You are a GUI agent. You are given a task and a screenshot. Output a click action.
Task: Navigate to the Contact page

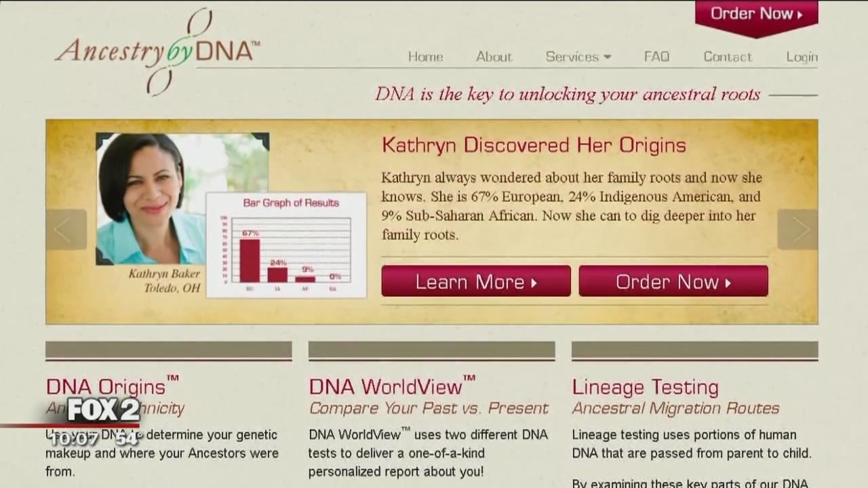click(x=728, y=57)
